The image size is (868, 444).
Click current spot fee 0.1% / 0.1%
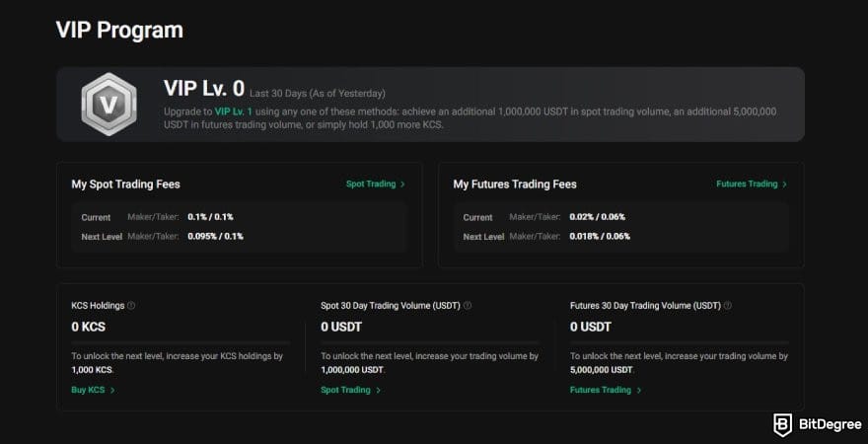click(210, 217)
